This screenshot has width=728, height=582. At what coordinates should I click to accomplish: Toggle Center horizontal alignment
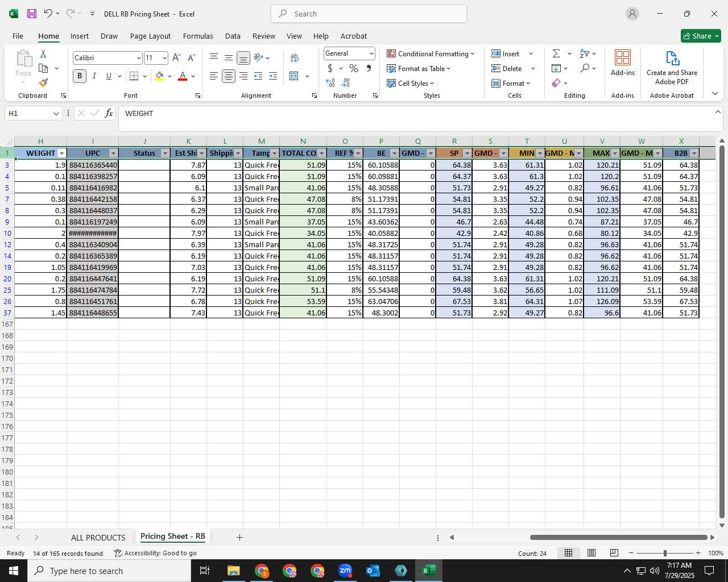pyautogui.click(x=229, y=76)
